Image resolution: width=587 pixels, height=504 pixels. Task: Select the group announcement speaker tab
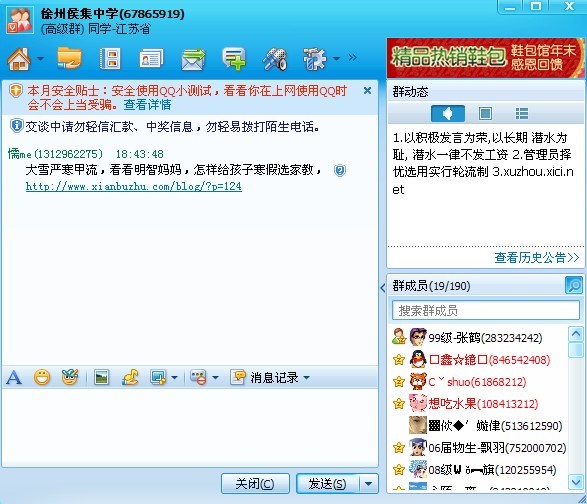448,113
